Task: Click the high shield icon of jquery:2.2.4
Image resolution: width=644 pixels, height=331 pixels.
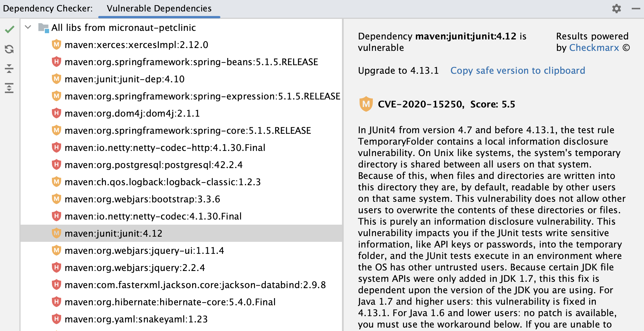Action: tap(57, 268)
